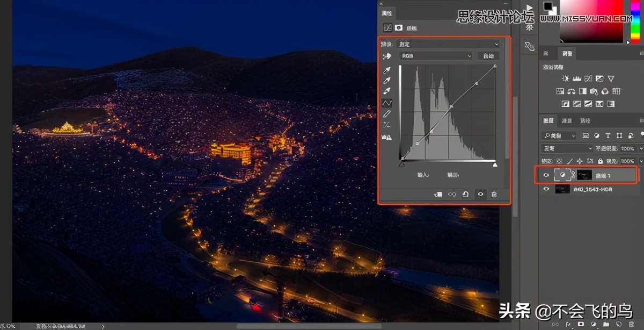Toggle the eye icon at bottom of Properties panel
This screenshot has width=644, height=330.
point(480,193)
